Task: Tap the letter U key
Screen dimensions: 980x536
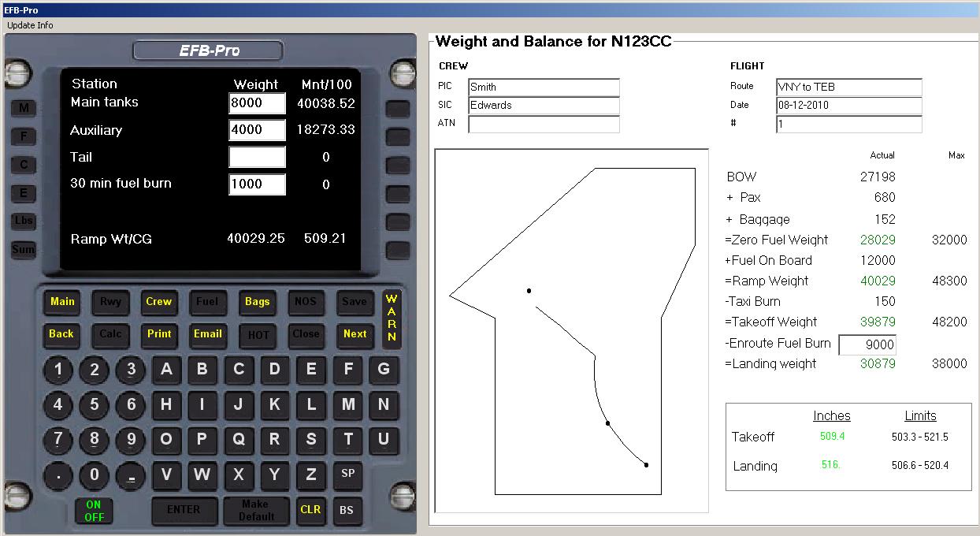Action: (384, 440)
